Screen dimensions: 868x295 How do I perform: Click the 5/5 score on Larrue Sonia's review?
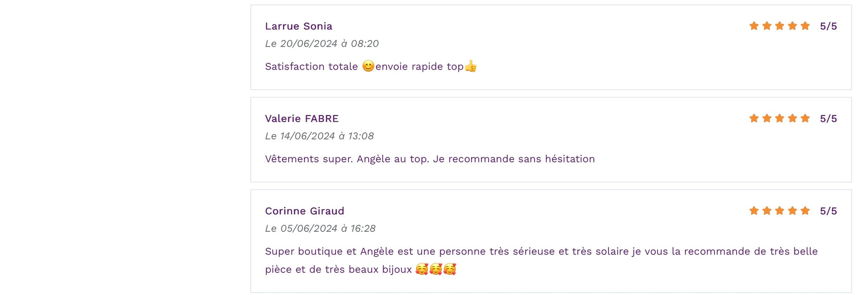point(828,26)
